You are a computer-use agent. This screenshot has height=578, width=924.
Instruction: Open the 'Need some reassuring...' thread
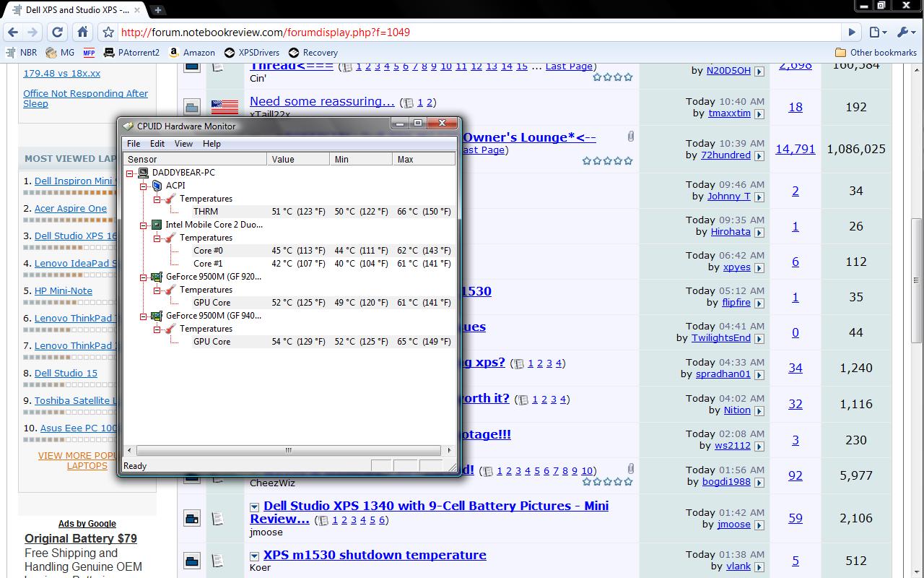[322, 102]
